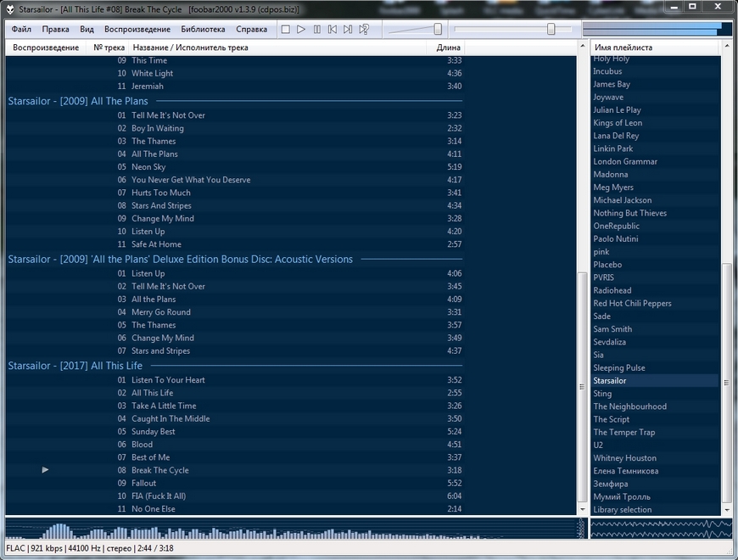Select track Merry Go Round
Viewport: 738px width, 560px height.
[235, 312]
